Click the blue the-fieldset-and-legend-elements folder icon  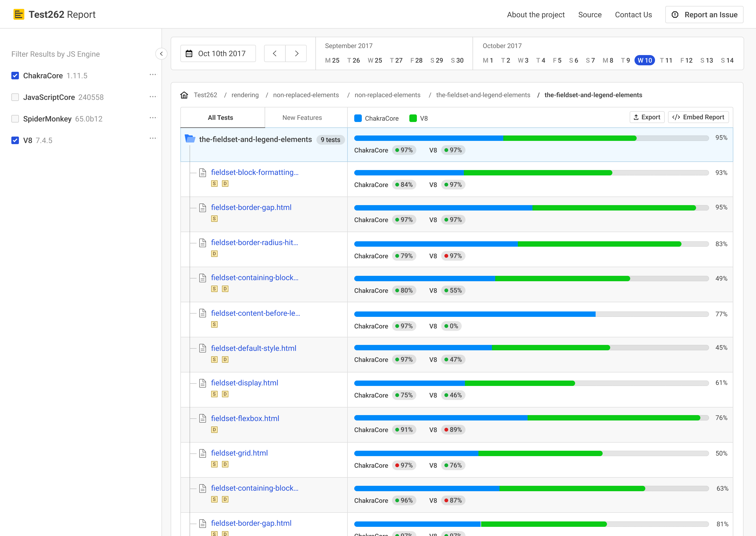190,139
